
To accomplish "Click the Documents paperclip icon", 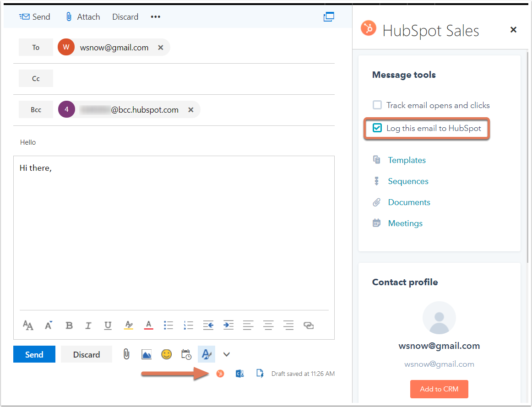I will coord(377,202).
